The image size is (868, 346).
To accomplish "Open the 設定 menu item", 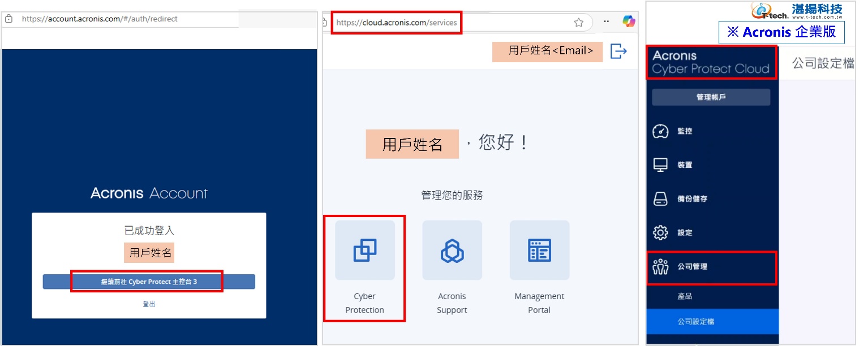I will coord(712,232).
